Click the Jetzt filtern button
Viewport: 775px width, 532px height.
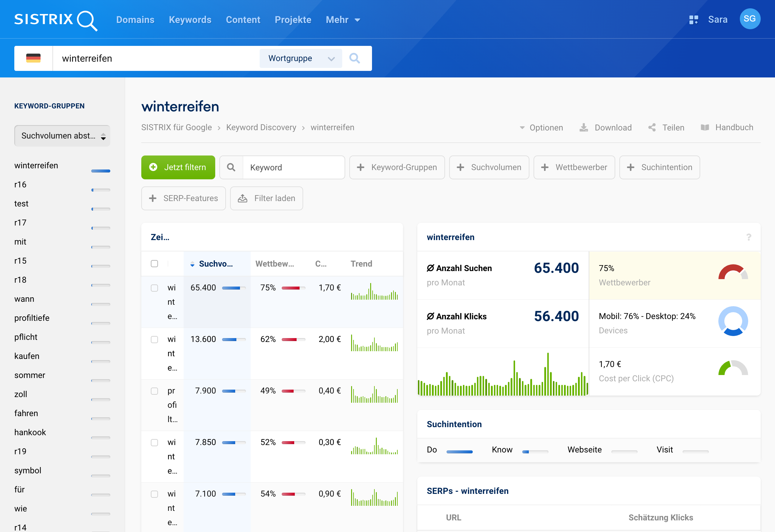178,167
